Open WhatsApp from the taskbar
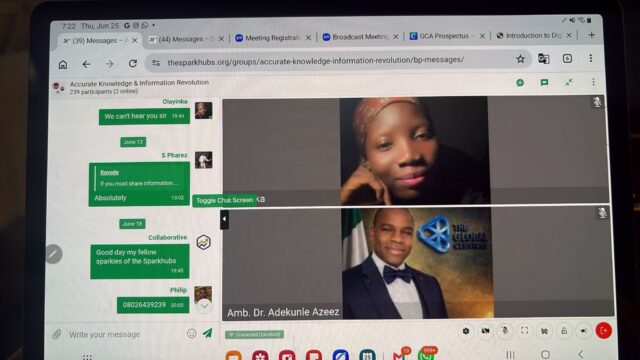The width and height of the screenshot is (640, 360). pyautogui.click(x=427, y=354)
